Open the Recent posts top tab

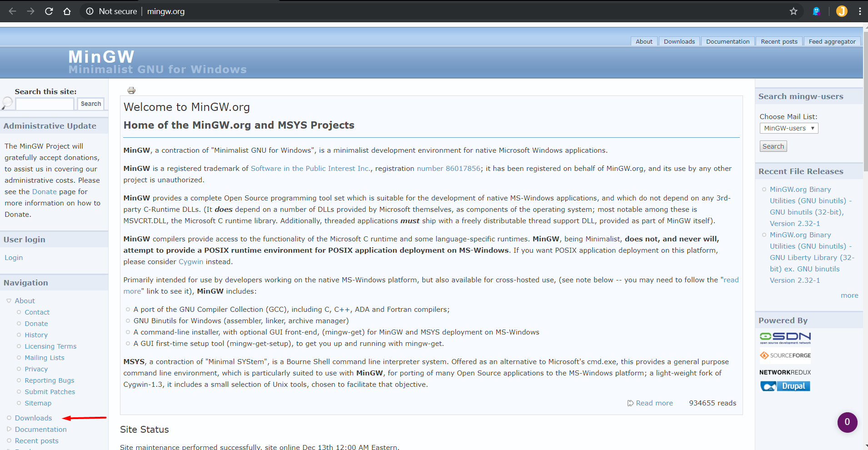point(779,41)
